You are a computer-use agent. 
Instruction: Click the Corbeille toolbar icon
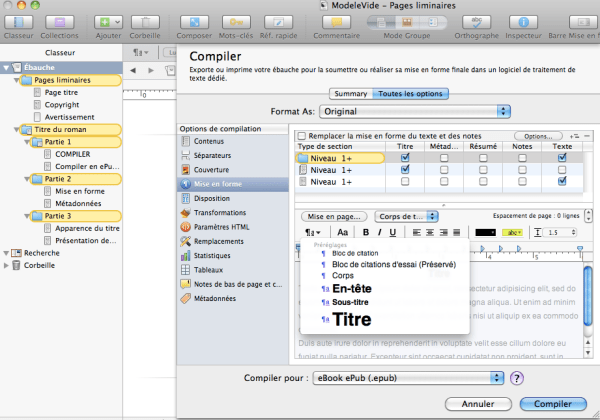(x=145, y=22)
